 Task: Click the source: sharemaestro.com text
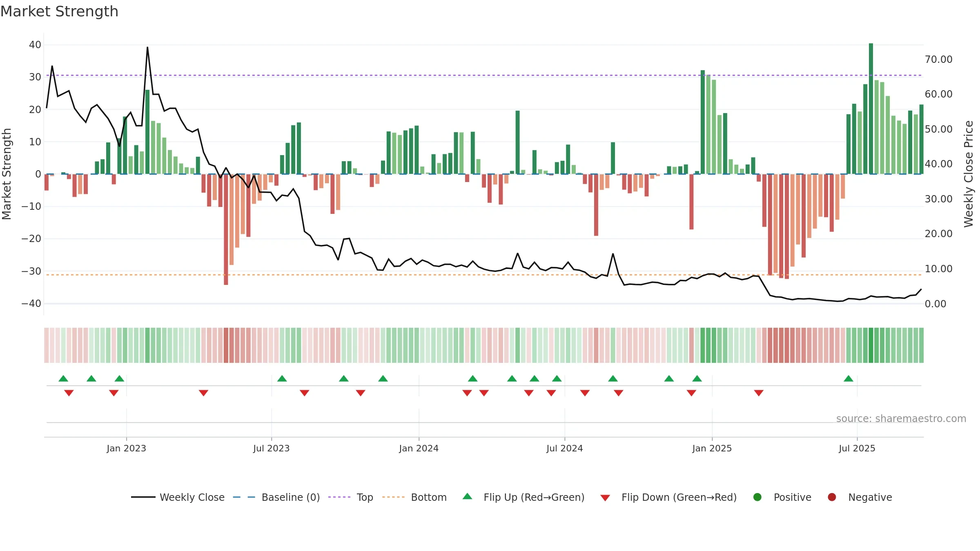[x=901, y=419]
